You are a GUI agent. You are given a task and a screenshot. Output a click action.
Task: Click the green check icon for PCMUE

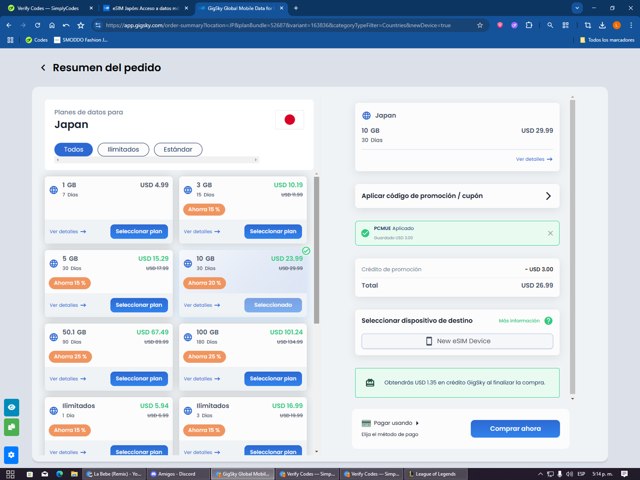(x=365, y=233)
